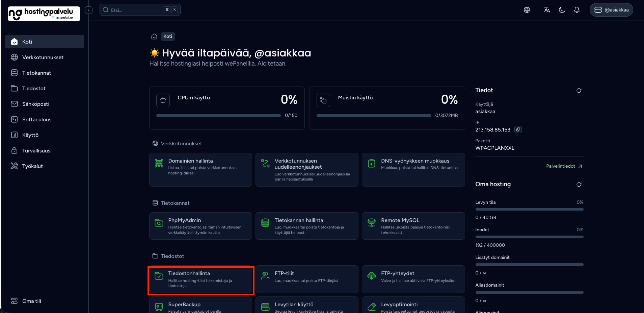Viewport: 644px width, 313px height.
Task: Open Käyttö in the sidebar
Action: [45, 135]
